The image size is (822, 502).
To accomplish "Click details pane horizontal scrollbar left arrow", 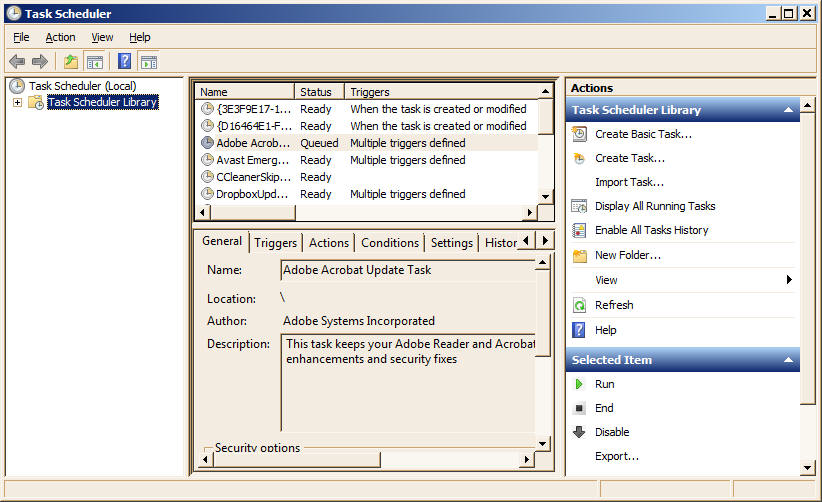I will (205, 460).
